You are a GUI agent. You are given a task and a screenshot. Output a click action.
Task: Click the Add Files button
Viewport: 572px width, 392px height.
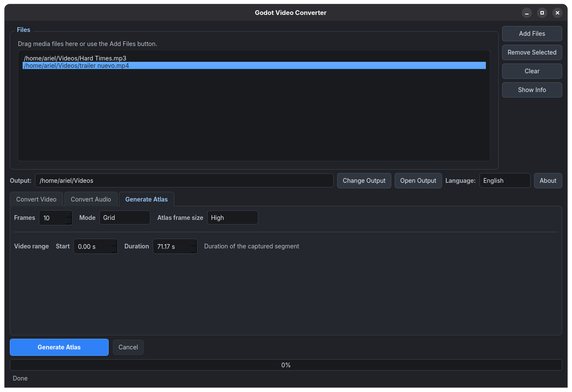click(x=532, y=34)
